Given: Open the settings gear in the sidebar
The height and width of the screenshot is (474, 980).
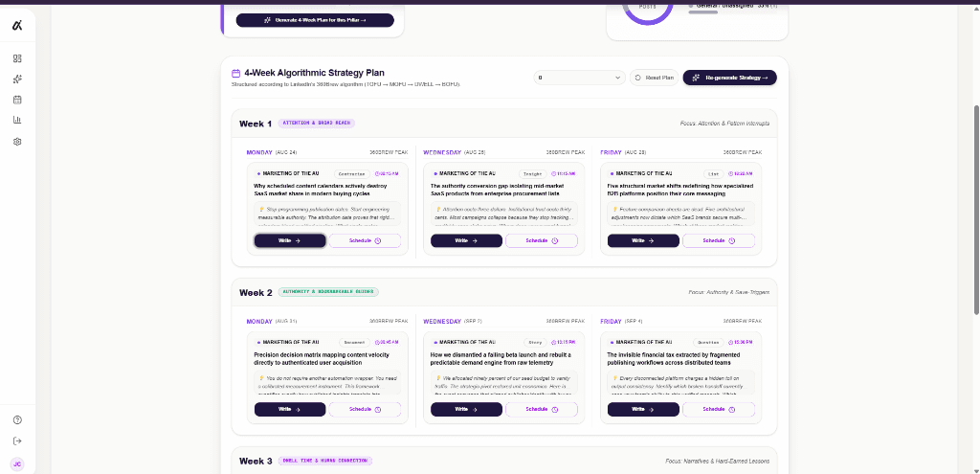Looking at the screenshot, I should [17, 142].
